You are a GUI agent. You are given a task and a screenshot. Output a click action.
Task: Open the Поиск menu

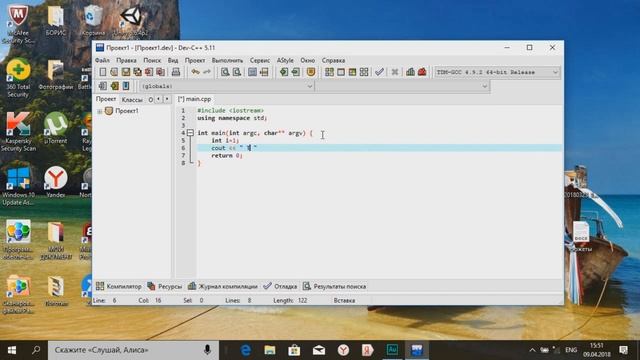(x=152, y=60)
